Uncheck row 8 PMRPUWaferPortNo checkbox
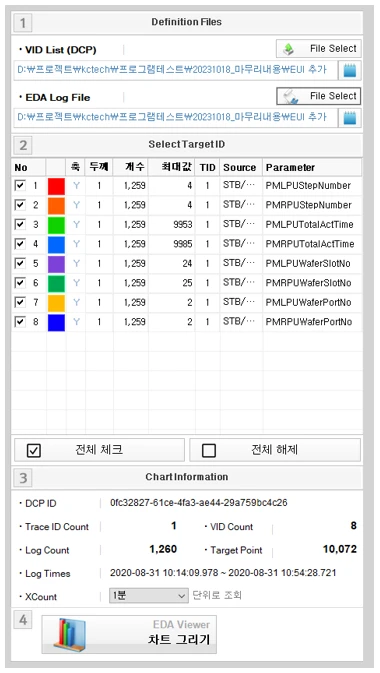This screenshot has height=673, width=380. tap(20, 321)
